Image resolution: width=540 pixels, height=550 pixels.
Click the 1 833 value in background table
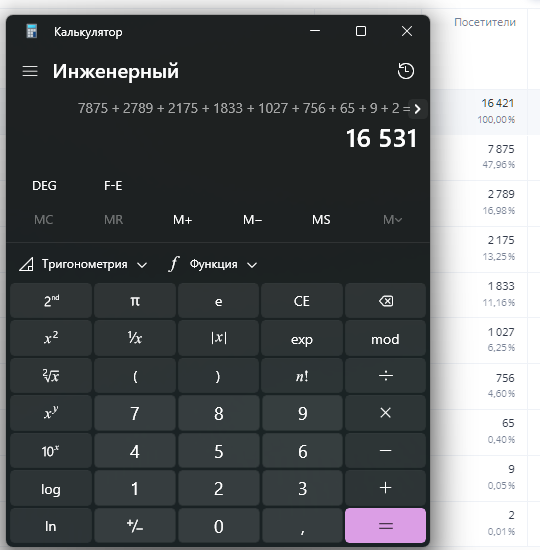[501, 286]
